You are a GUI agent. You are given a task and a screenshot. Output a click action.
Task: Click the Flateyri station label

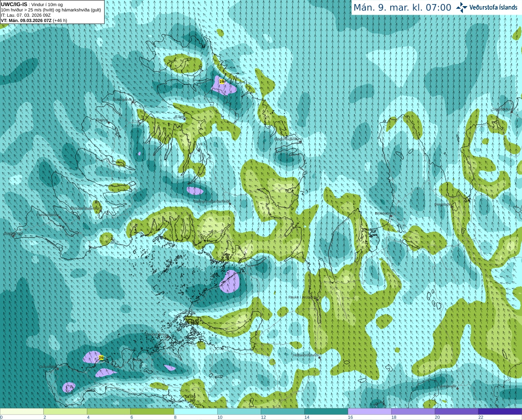(102, 120)
